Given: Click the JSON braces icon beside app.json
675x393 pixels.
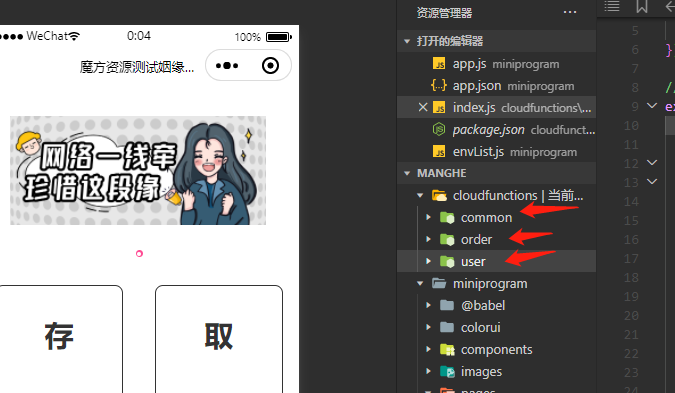Looking at the screenshot, I should click(x=439, y=85).
